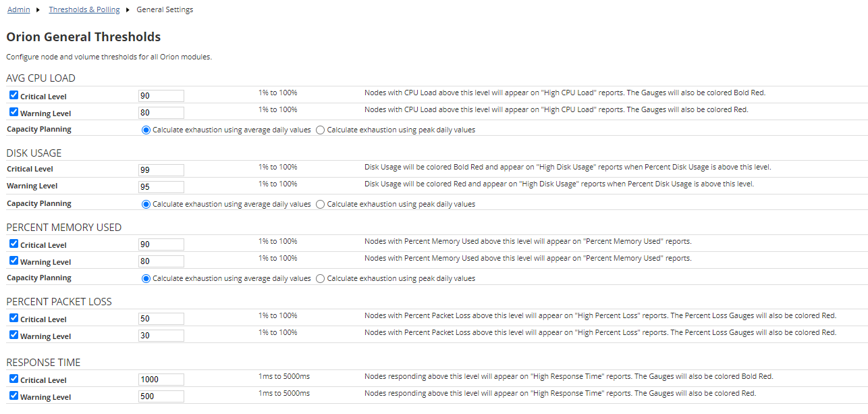This screenshot has height=414, width=868.
Task: Click the AVG CPU LOAD section title
Action: 40,78
